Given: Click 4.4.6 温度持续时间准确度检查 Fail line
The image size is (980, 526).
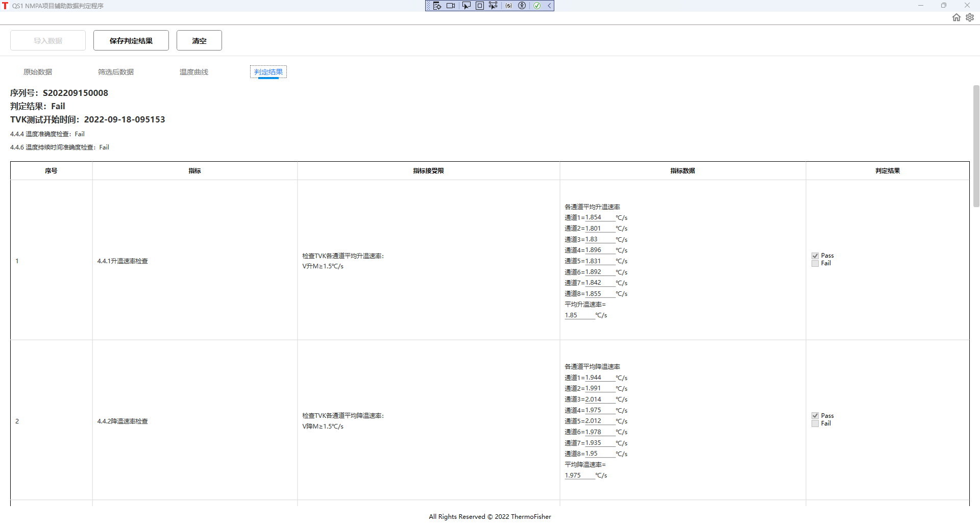Looking at the screenshot, I should pos(60,147).
